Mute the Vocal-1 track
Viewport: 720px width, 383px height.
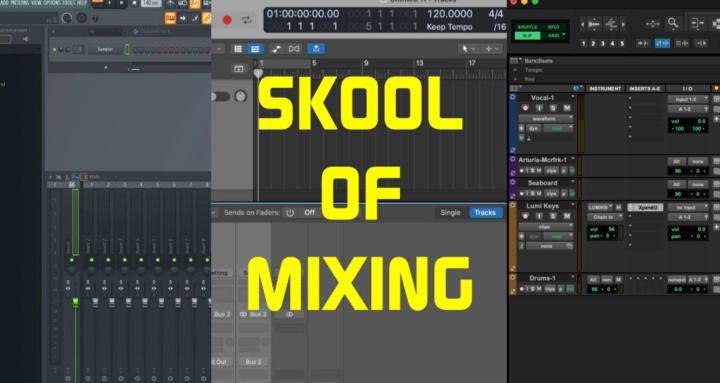pyautogui.click(x=567, y=108)
